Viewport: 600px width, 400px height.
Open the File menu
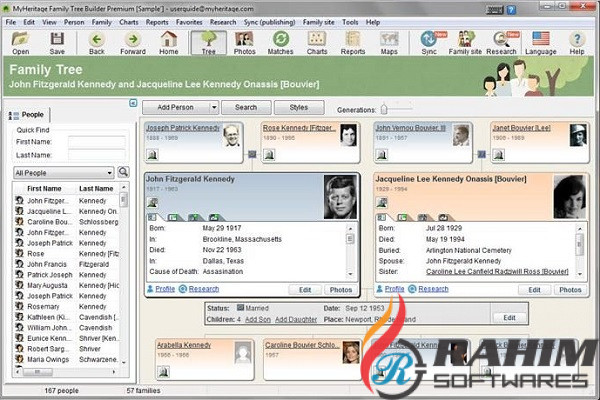[11, 22]
